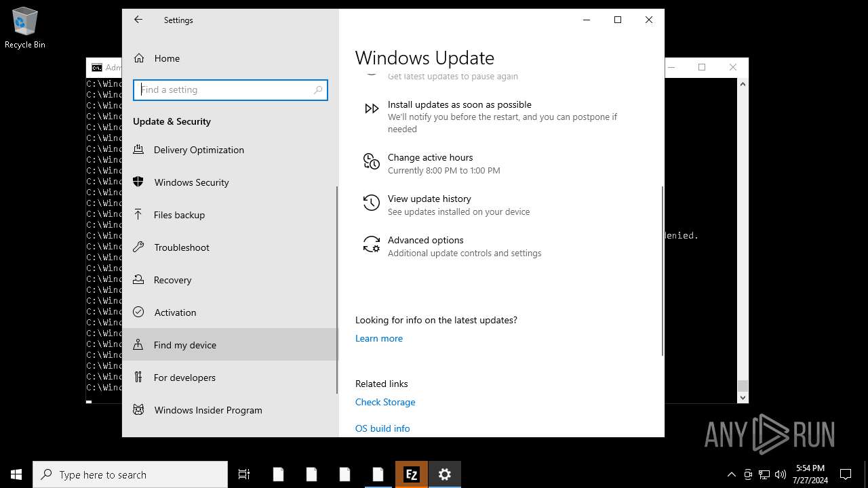Click the Delivery Optimization icon
868x488 pixels.
pyautogui.click(x=138, y=150)
